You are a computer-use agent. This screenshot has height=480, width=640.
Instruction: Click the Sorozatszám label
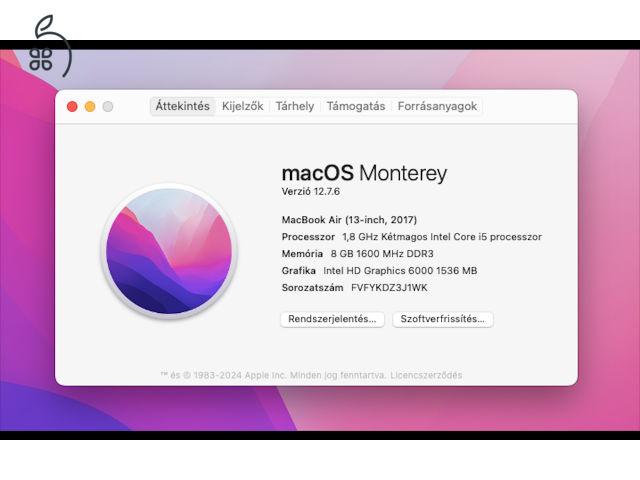coord(312,288)
